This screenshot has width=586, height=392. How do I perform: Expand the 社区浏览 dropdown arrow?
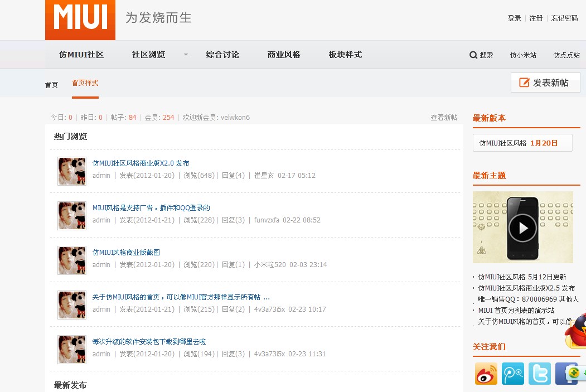click(x=186, y=55)
